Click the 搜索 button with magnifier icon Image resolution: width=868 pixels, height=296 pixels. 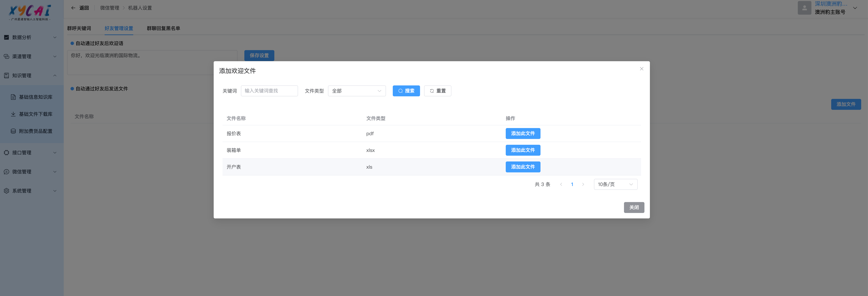[x=406, y=91]
